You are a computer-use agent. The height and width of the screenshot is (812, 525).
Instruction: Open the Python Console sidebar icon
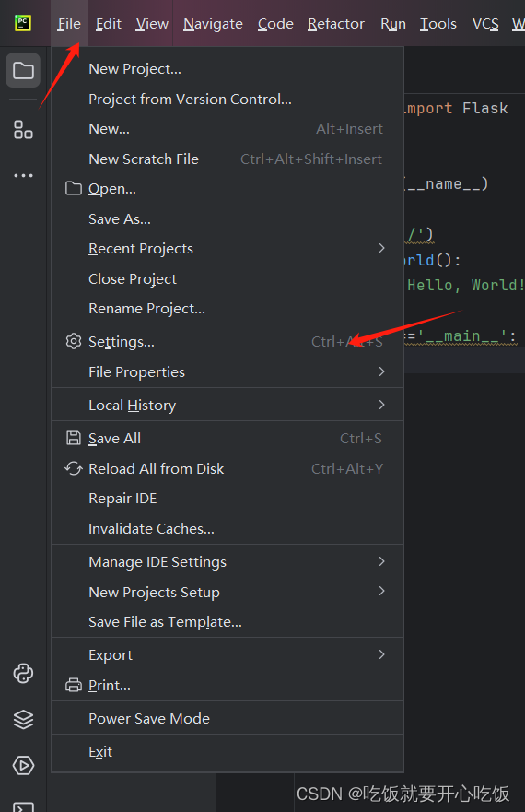23,673
